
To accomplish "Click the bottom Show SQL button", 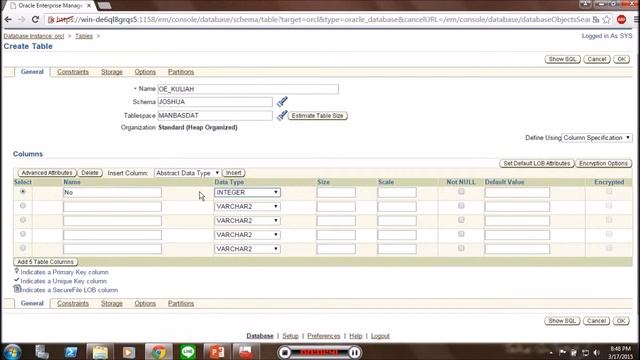I will [562, 321].
